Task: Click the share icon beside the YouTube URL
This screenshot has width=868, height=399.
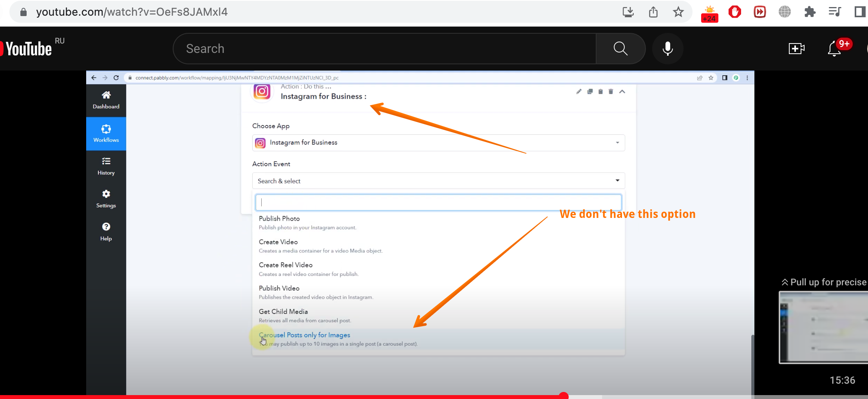Action: (x=653, y=12)
